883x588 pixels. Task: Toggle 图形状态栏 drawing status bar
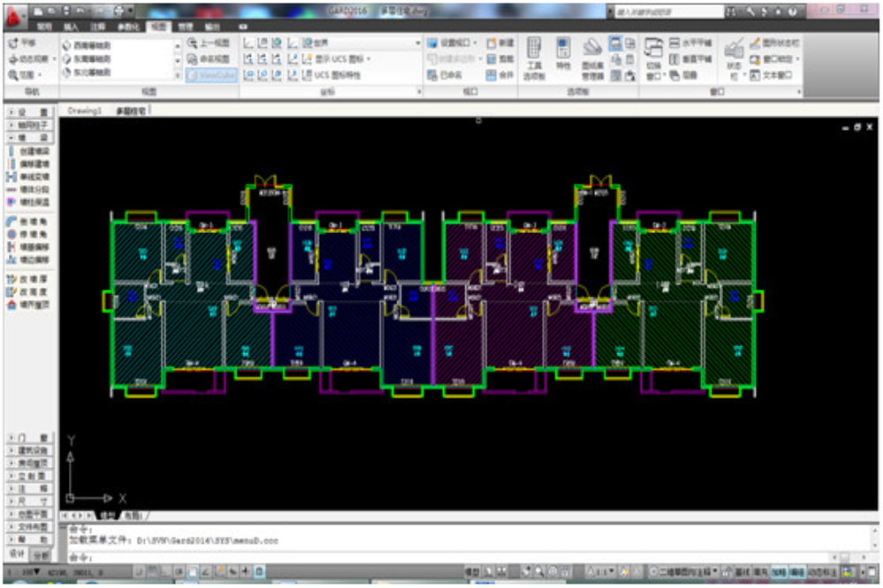774,42
